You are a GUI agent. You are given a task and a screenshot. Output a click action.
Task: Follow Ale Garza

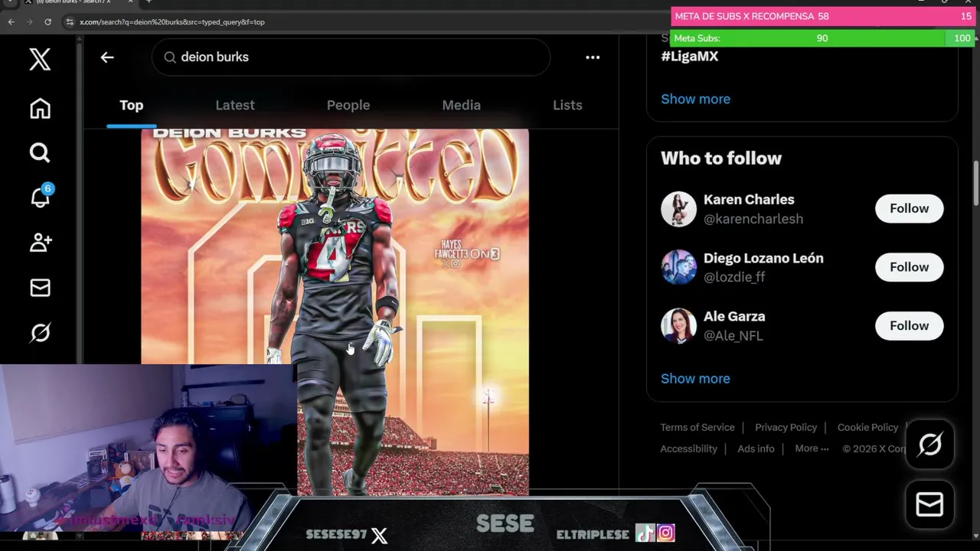pyautogui.click(x=909, y=325)
